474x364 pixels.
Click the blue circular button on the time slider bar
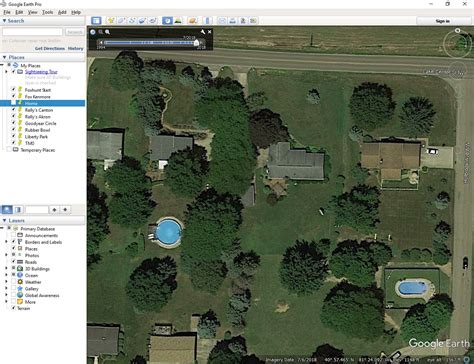93,32
